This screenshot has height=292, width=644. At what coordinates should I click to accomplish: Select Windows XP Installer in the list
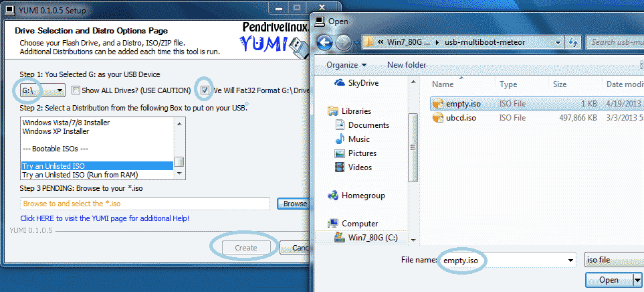tap(56, 131)
